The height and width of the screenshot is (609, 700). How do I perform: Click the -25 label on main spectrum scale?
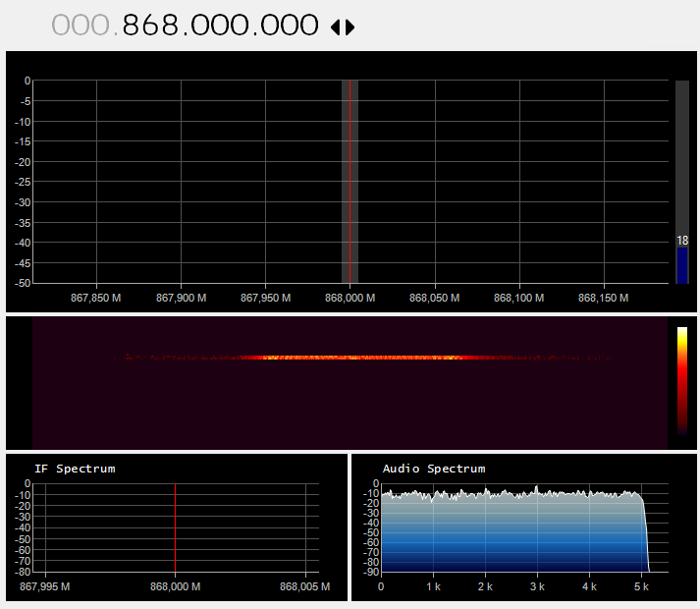[x=23, y=182]
